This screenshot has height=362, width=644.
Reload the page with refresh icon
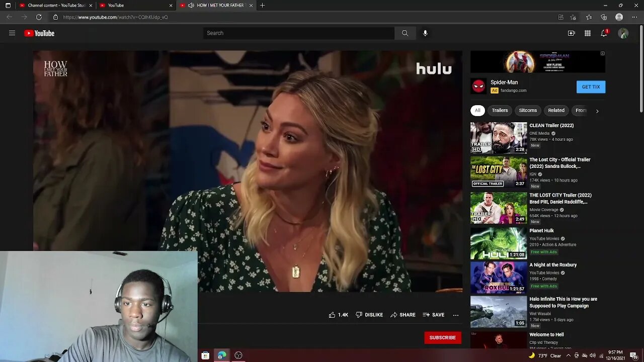(x=39, y=17)
